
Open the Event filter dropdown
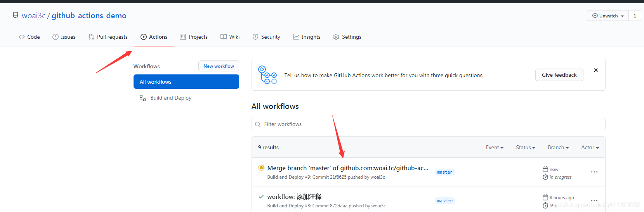495,147
